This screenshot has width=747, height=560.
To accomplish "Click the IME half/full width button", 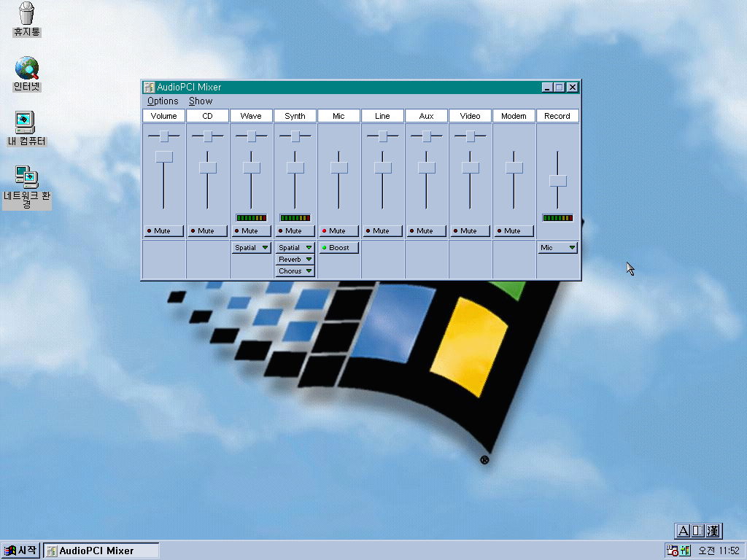I will (698, 531).
